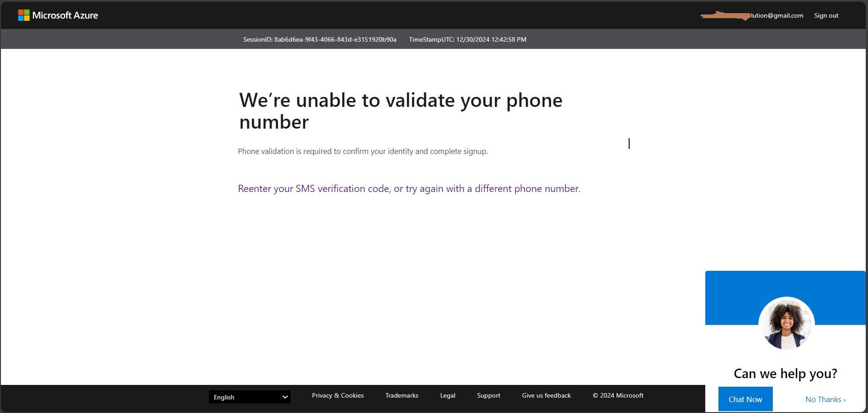This screenshot has width=868, height=413.
Task: Open the Trademarks page
Action: coord(402,395)
